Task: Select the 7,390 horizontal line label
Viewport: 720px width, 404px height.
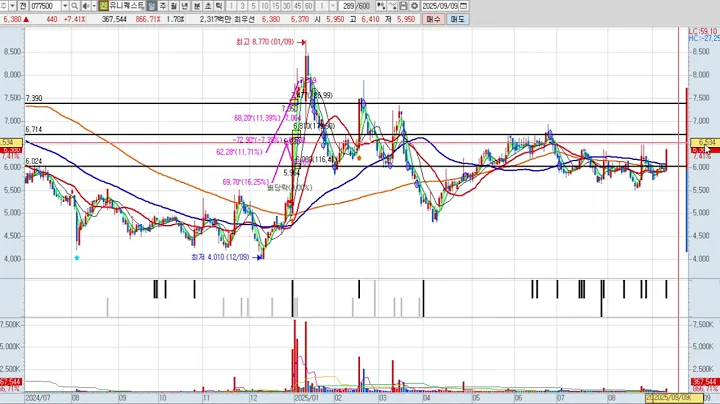Action: pos(34,98)
